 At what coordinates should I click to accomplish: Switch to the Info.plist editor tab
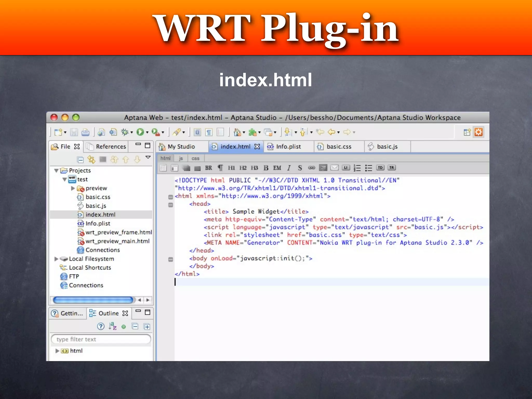point(288,147)
